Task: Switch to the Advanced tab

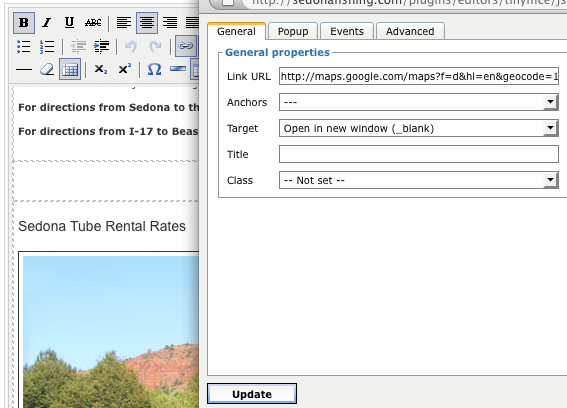Action: click(410, 31)
